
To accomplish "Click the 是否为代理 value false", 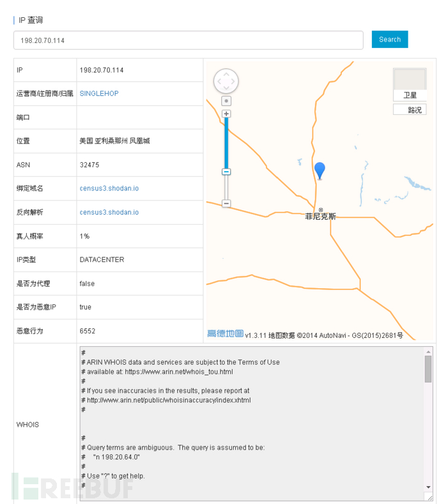I will click(x=87, y=284).
